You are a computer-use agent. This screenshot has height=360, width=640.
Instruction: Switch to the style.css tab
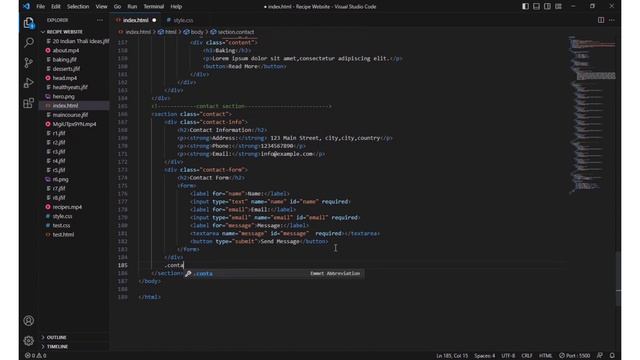(180, 20)
